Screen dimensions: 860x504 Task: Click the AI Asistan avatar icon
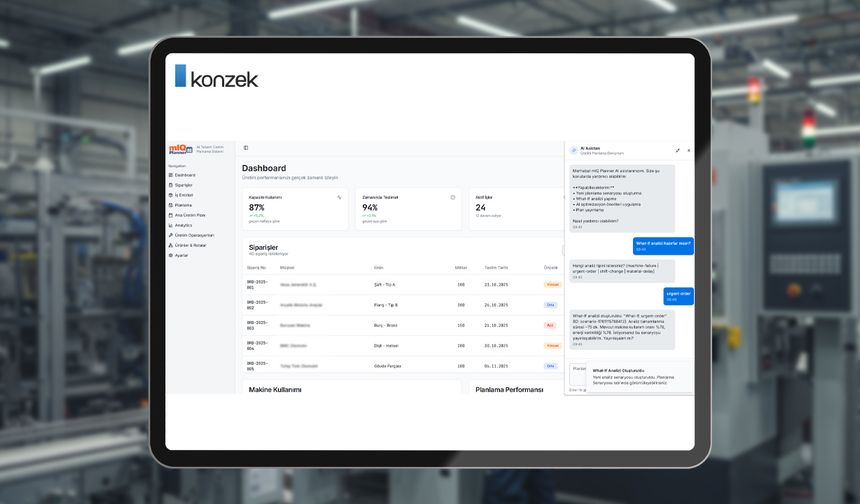tap(574, 150)
